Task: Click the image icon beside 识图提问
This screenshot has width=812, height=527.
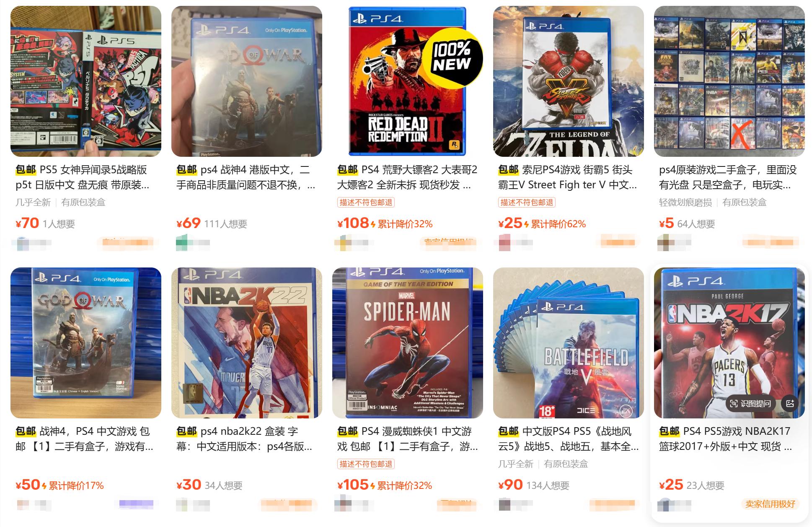Action: point(790,403)
